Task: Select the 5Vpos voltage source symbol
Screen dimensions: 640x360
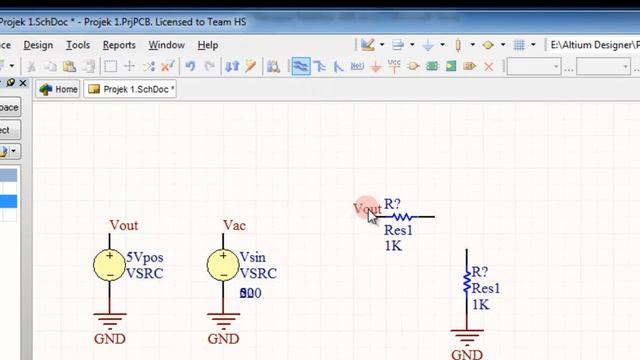Action: (109, 265)
